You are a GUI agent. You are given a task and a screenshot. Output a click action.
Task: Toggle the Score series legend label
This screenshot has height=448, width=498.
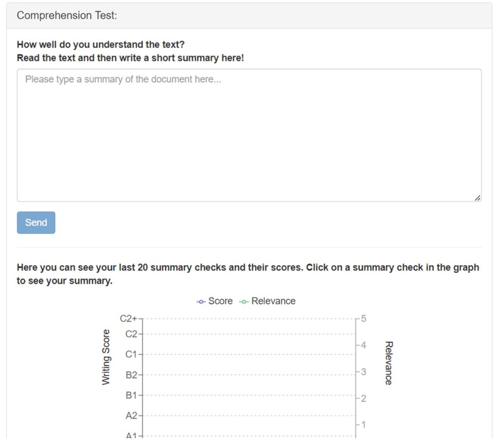[x=220, y=301]
